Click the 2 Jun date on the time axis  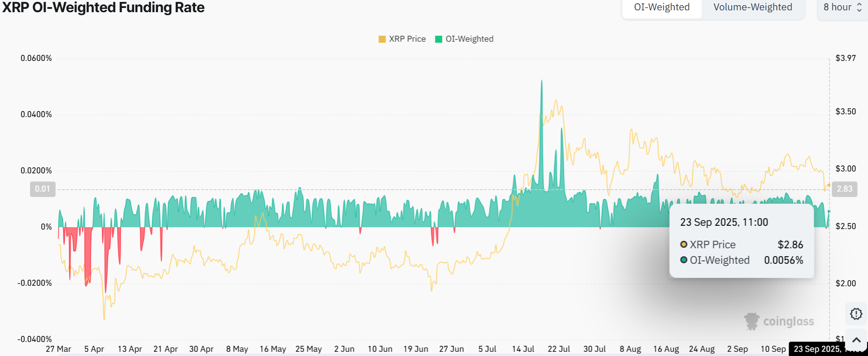coord(344,349)
